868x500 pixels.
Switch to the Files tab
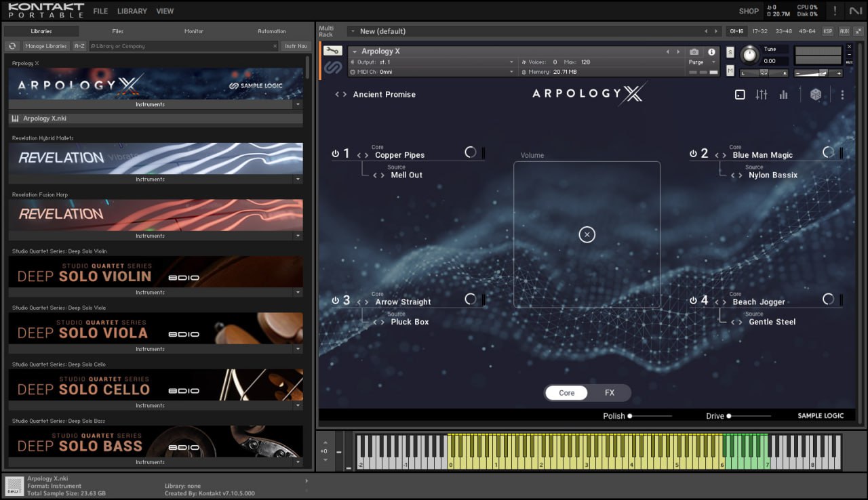click(118, 31)
